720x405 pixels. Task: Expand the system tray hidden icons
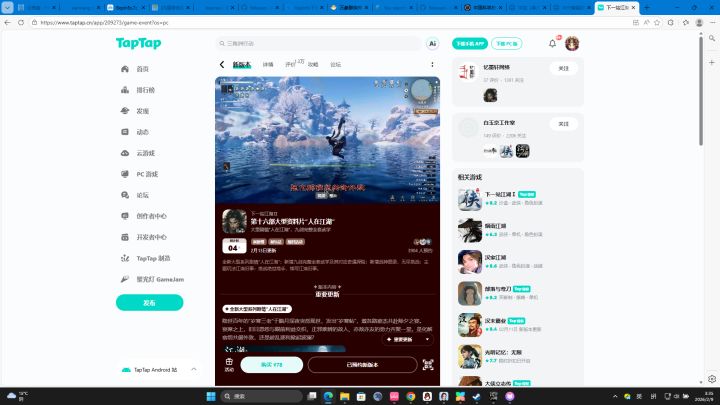[x=615, y=396]
